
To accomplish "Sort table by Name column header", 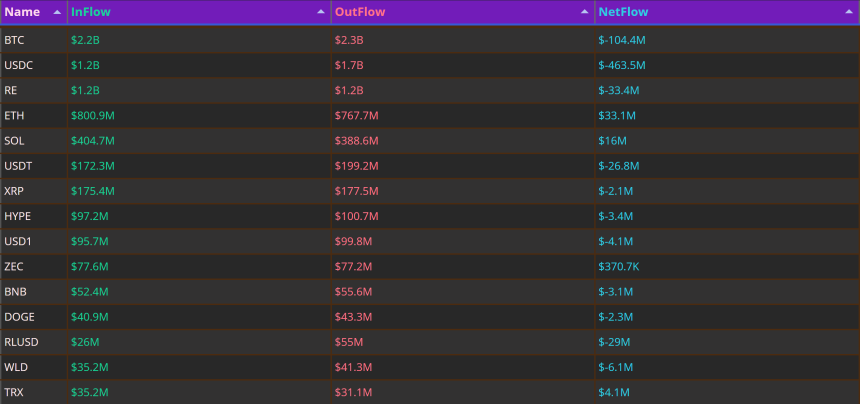I will (34, 12).
